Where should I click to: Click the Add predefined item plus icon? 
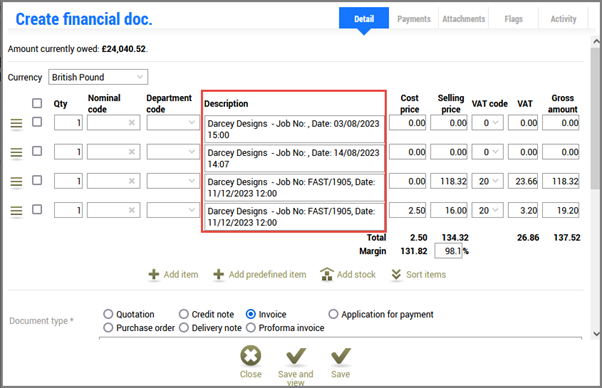click(218, 274)
